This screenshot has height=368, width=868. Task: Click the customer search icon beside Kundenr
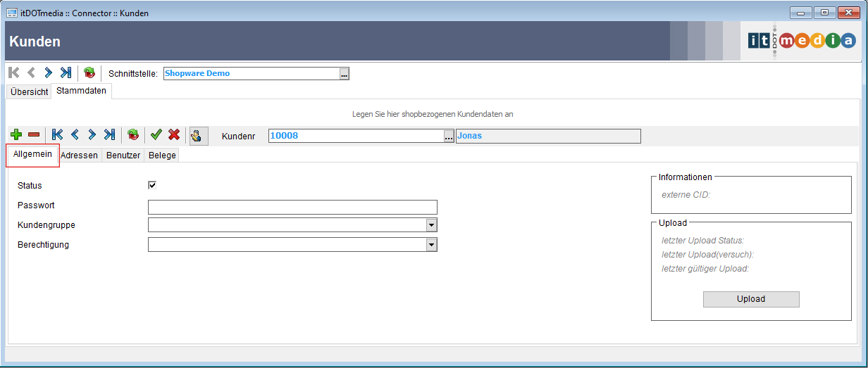point(199,136)
